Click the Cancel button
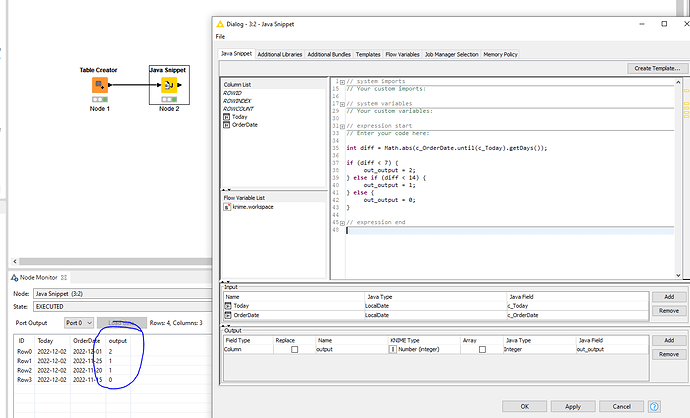 point(621,407)
